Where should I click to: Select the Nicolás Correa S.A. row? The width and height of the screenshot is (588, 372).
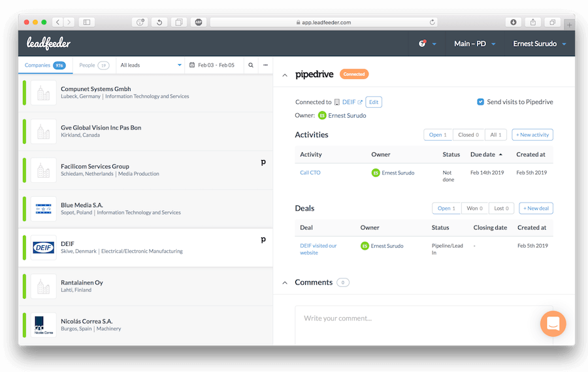(146, 325)
